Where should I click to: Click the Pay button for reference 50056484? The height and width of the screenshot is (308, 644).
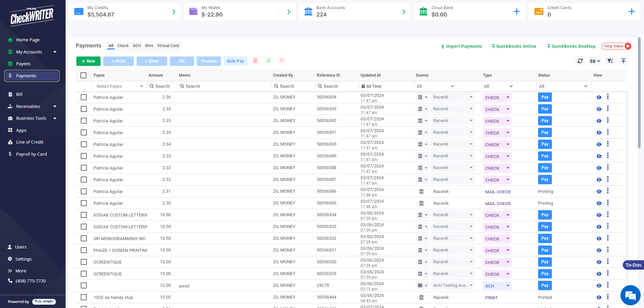[545, 297]
